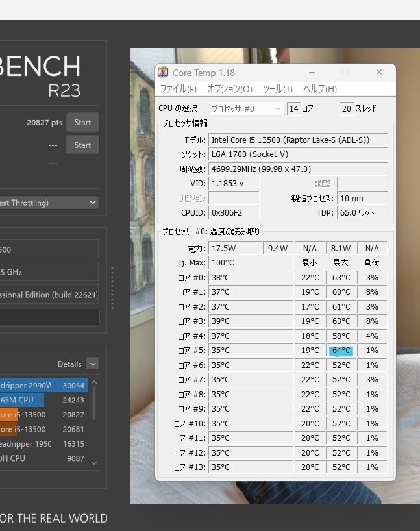Image resolution: width=420 pixels, height=531 pixels.
Task: Select the Threadripper 1950 row scoring 16315
Action: click(44, 443)
